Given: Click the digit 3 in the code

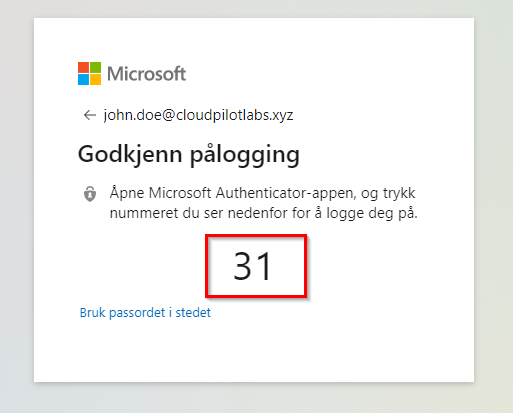Looking at the screenshot, I should coord(242,266).
